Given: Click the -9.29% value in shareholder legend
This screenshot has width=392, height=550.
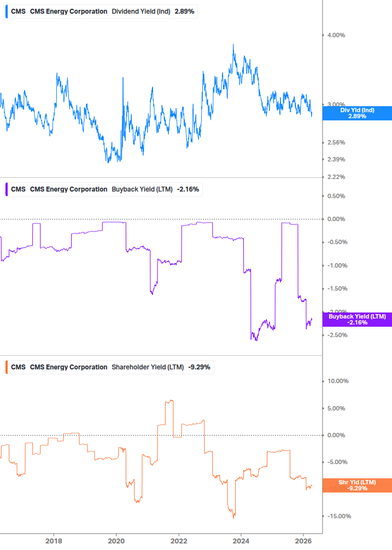Looking at the screenshot, I should (200, 367).
